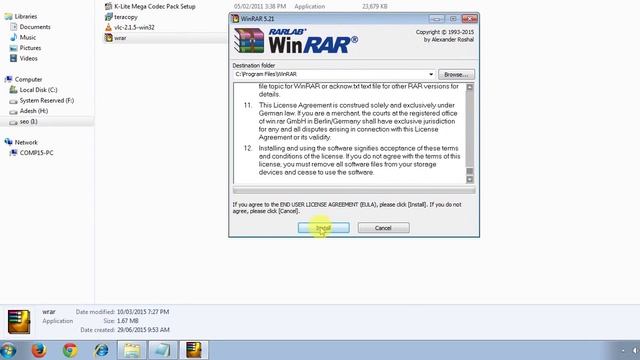Open Local Disk (C:)

tap(38, 90)
